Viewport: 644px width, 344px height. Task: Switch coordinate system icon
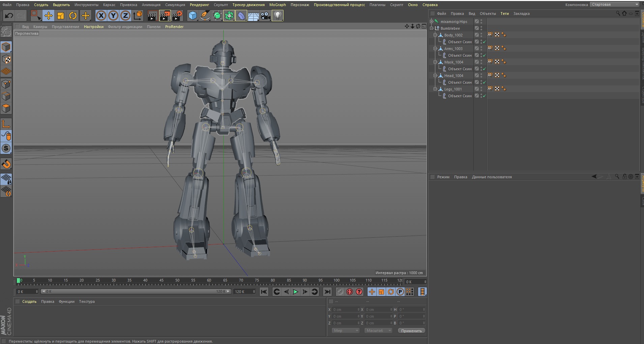138,16
